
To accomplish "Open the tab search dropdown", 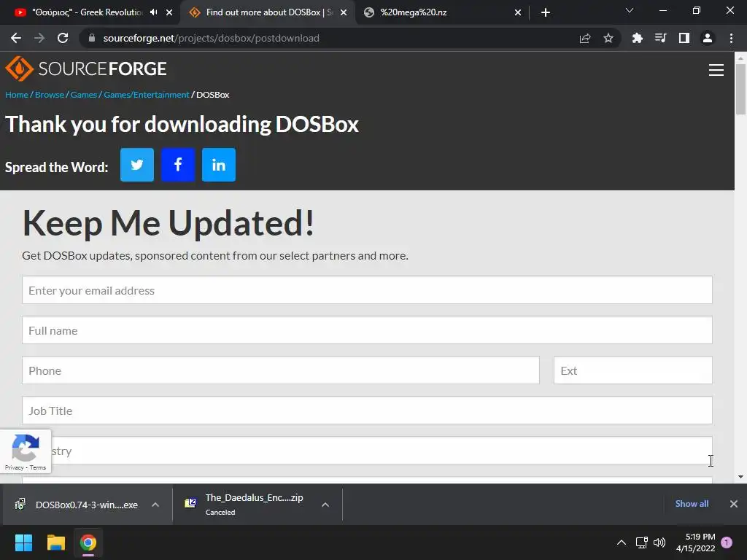I will coord(630,10).
